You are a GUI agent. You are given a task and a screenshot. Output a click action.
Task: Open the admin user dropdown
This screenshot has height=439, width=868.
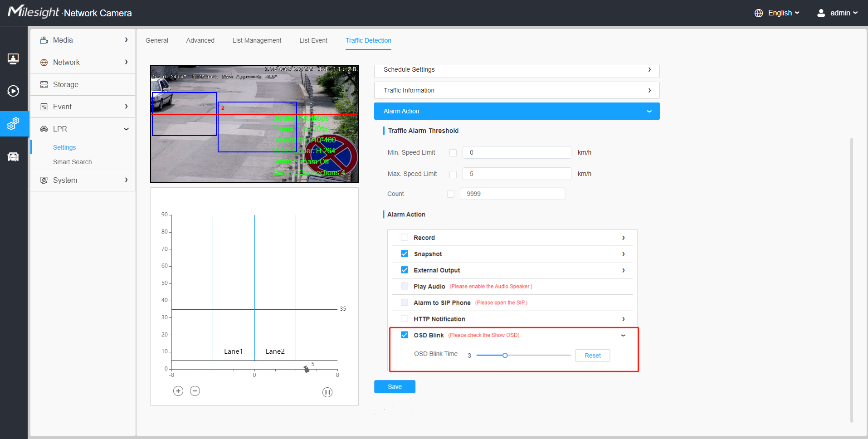837,13
